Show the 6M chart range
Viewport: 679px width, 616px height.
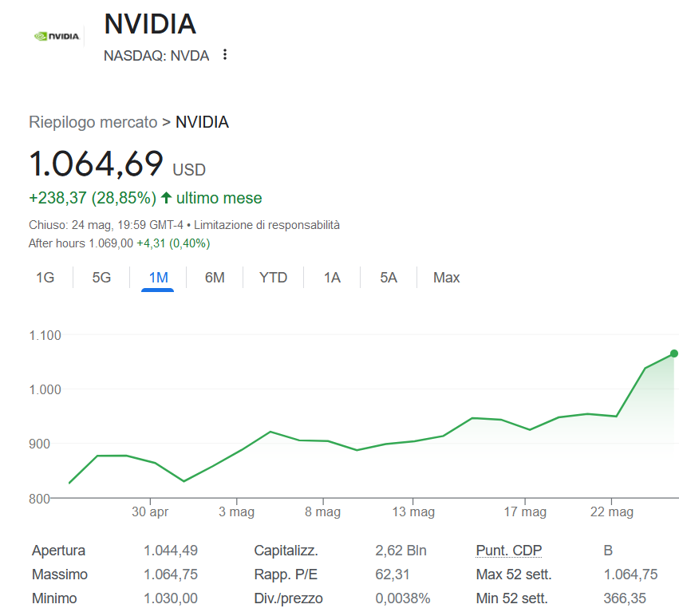(x=215, y=278)
